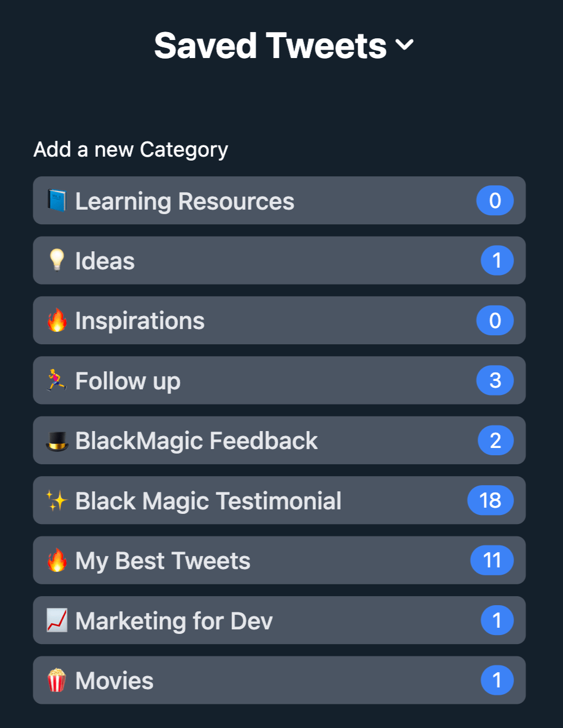Image resolution: width=563 pixels, height=728 pixels.
Task: Click the badge showing 3 on Follow up
Action: tap(495, 380)
